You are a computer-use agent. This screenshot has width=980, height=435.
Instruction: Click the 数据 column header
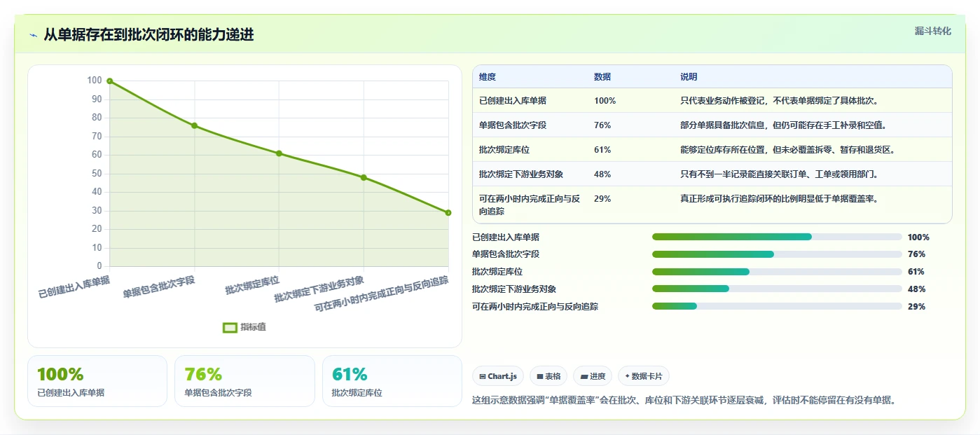click(x=602, y=77)
